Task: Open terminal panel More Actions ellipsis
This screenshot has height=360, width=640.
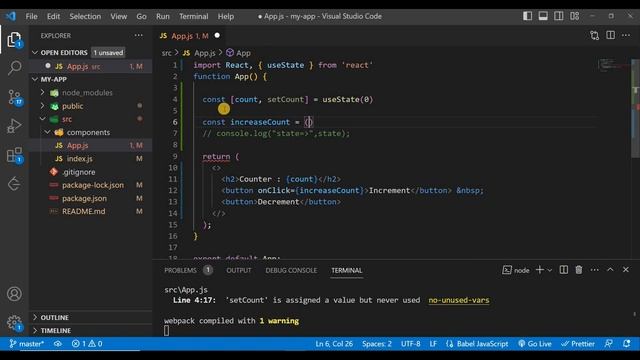Action: pos(594,270)
